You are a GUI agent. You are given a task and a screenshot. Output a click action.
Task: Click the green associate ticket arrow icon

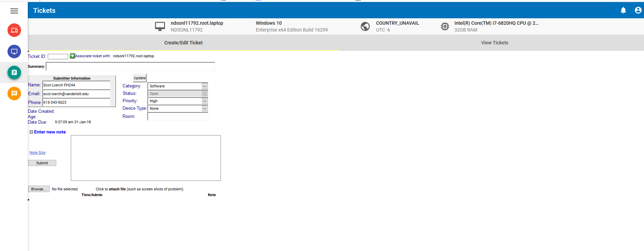click(x=72, y=56)
